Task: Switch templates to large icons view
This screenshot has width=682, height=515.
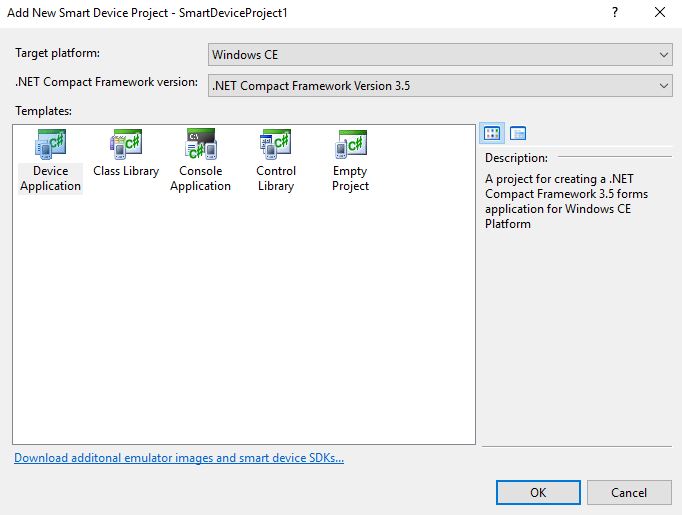Action: tap(492, 133)
